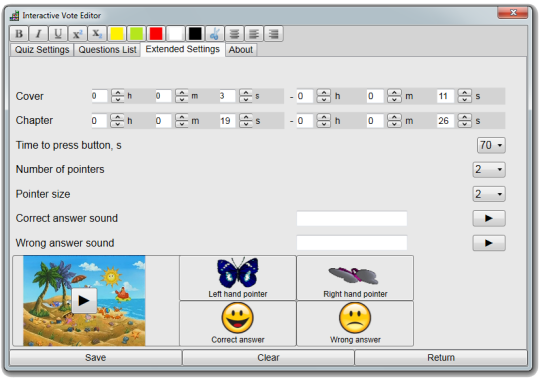Image resolution: width=540 pixels, height=379 pixels.
Task: Close the Interactive Vote Editor window
Action: [x=513, y=13]
